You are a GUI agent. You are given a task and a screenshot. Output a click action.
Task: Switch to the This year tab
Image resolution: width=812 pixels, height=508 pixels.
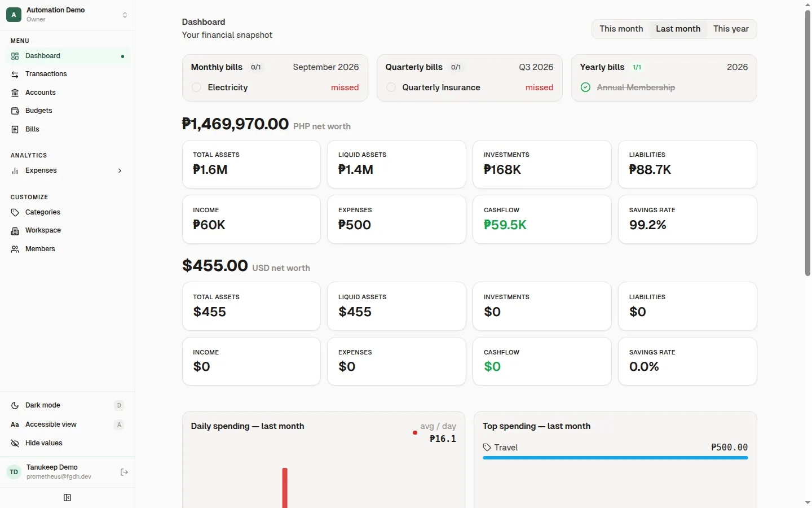731,29
